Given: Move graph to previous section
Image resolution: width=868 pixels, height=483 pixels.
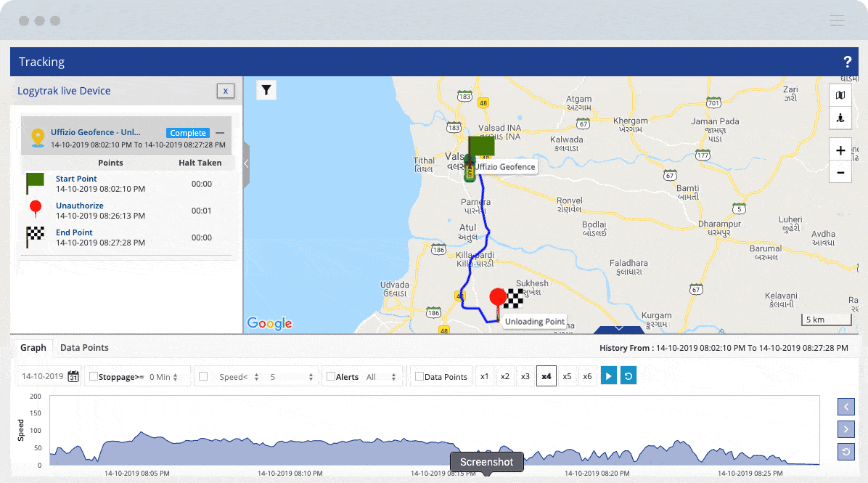Looking at the screenshot, I should click(846, 407).
